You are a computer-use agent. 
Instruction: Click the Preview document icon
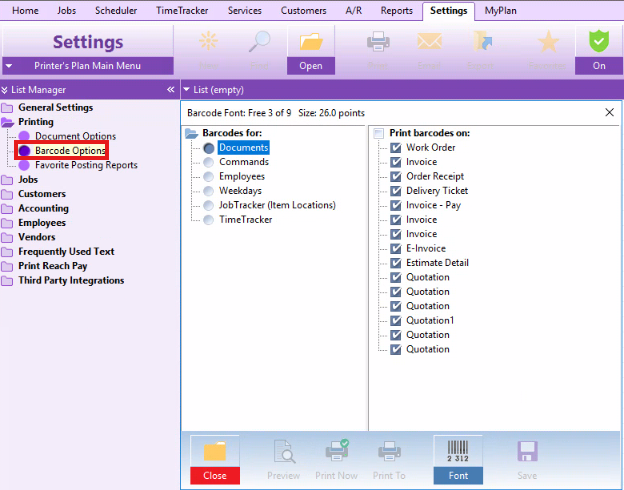(x=284, y=451)
